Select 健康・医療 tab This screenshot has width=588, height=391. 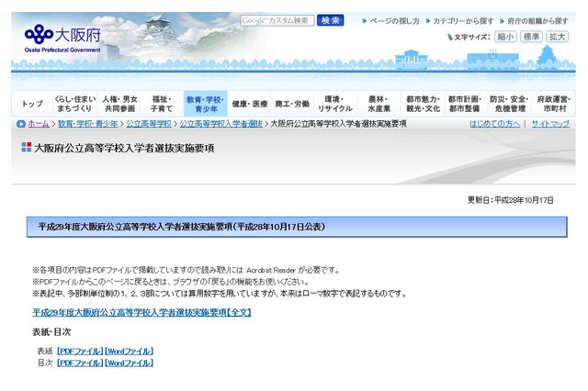pyautogui.click(x=249, y=104)
